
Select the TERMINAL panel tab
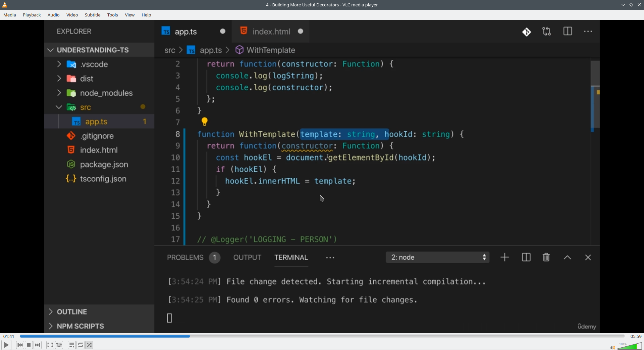(291, 258)
